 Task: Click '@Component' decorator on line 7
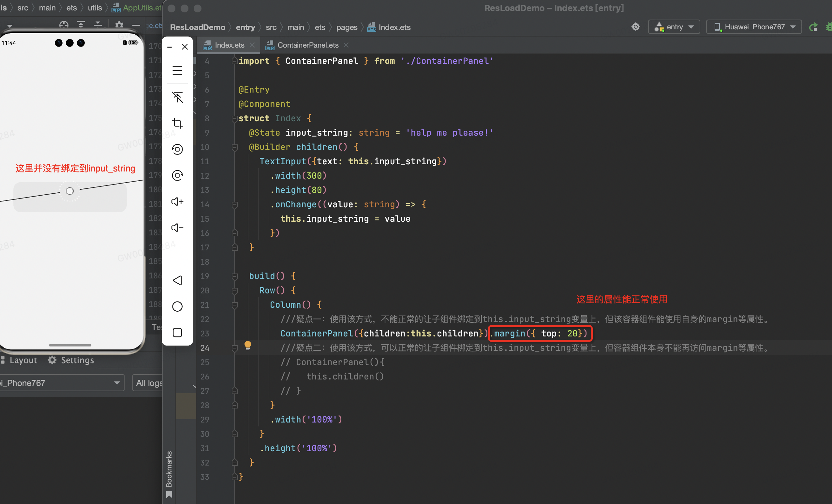[264, 104]
